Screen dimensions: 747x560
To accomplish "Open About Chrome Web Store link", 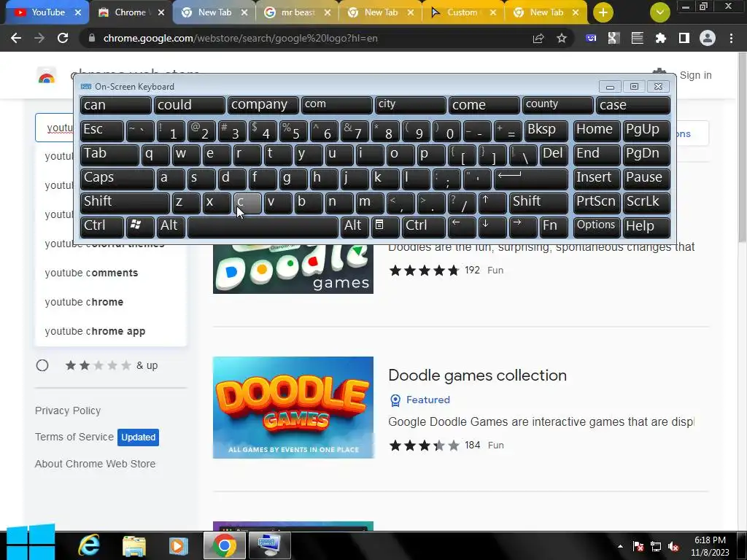I will pos(95,464).
